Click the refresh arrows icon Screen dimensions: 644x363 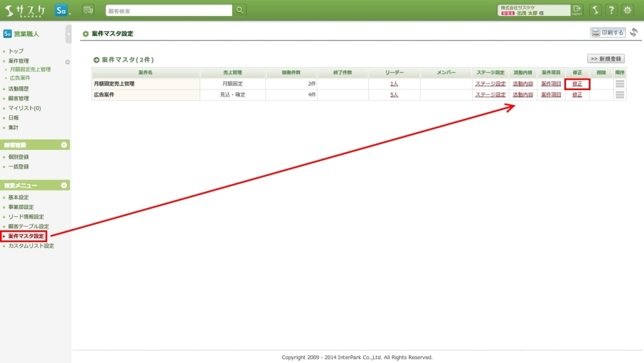[634, 33]
